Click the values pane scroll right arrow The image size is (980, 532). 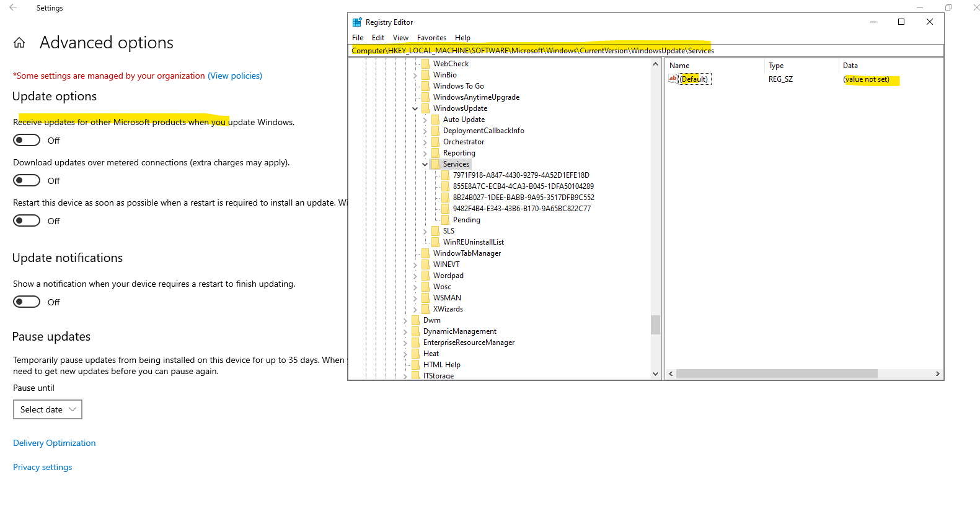tap(938, 373)
